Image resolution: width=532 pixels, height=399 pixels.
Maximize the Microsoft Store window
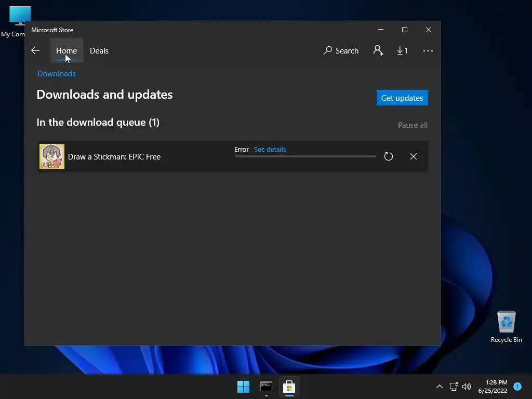point(404,30)
